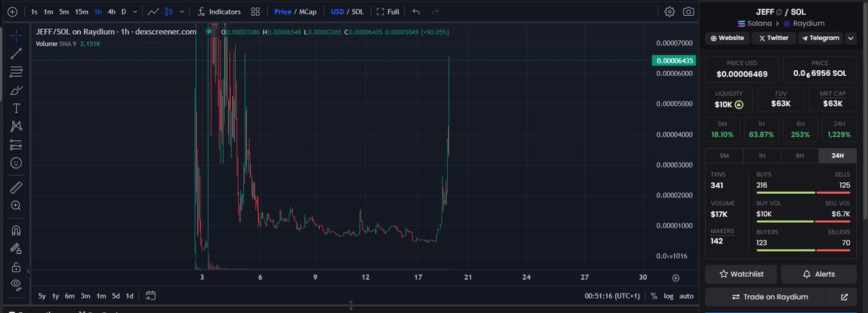Set interval to 1s
This screenshot has width=868, height=313.
(x=34, y=12)
